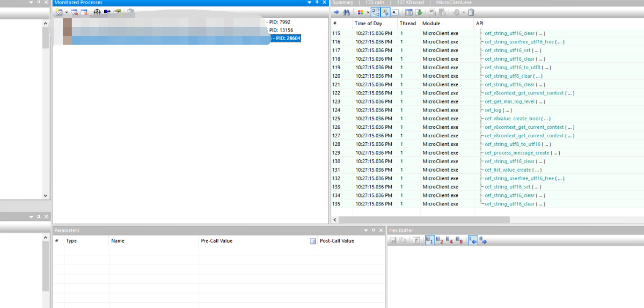Image resolution: width=644 pixels, height=308 pixels.
Task: Click the Summary horizontal scrollbar thumb
Action: pos(424,220)
